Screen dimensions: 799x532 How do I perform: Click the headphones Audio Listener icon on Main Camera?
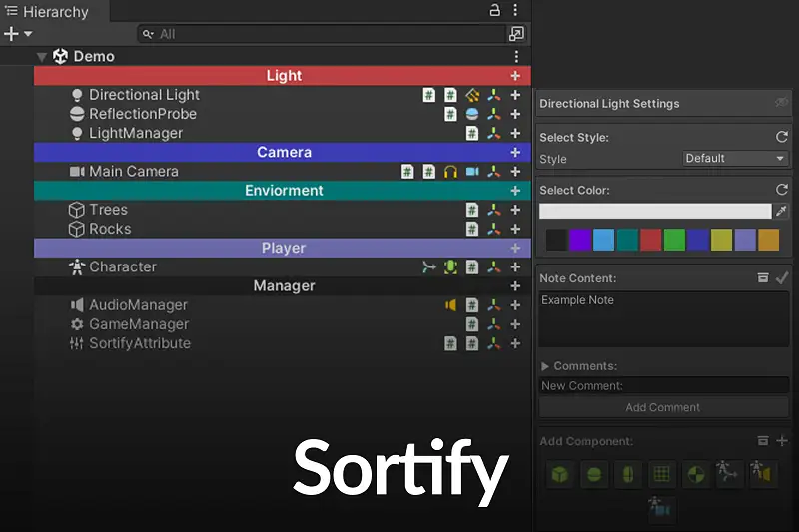click(450, 171)
